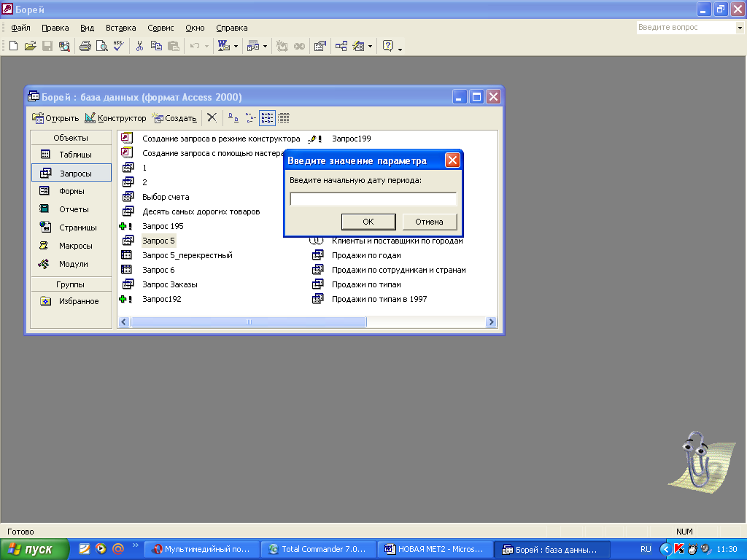Open the Справка menu

pos(231,28)
